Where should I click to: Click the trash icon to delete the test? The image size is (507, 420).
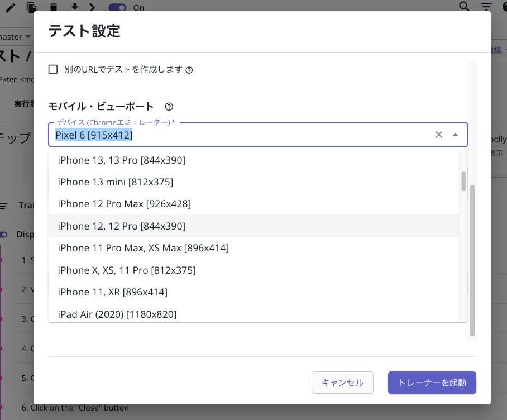52,6
